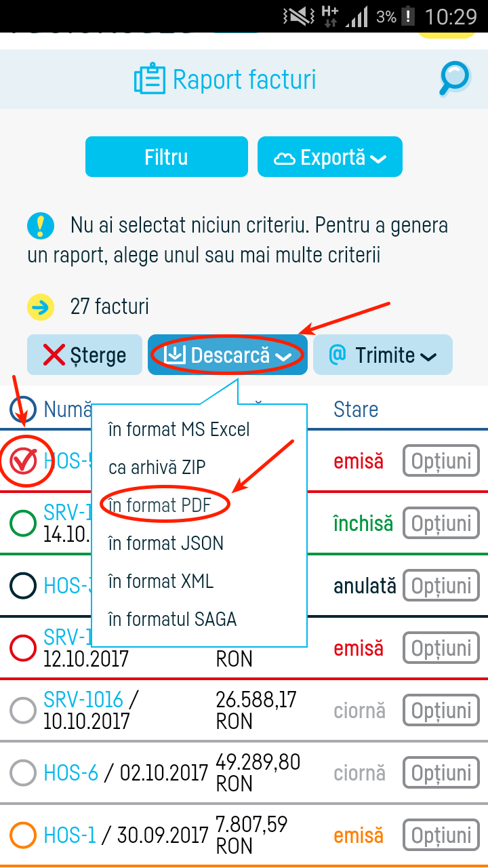Select the circle next to SRV-1016
The width and height of the screenshot is (488, 868).
coord(22,709)
